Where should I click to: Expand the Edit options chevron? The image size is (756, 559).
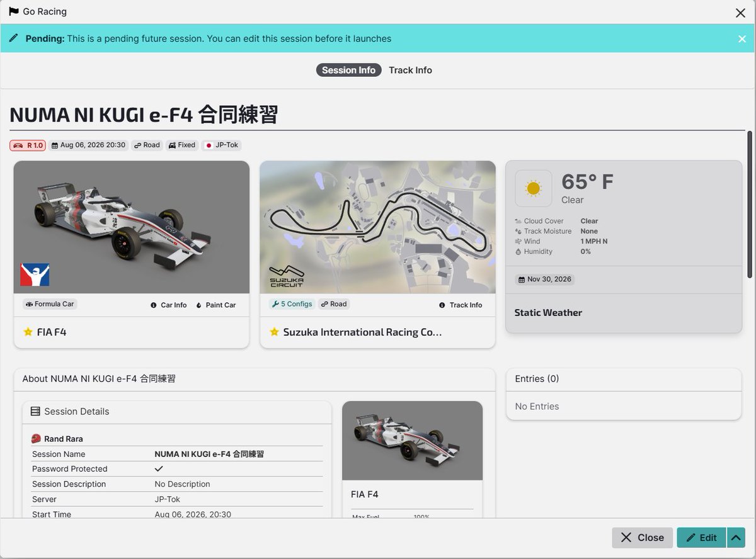736,538
